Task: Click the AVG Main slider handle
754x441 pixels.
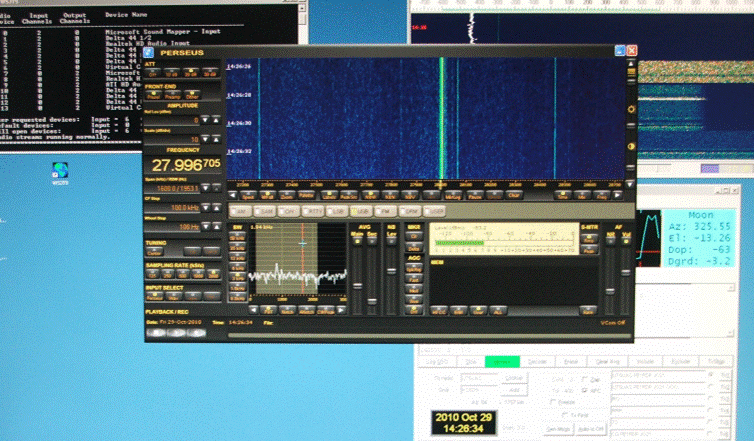Action: 357,286
